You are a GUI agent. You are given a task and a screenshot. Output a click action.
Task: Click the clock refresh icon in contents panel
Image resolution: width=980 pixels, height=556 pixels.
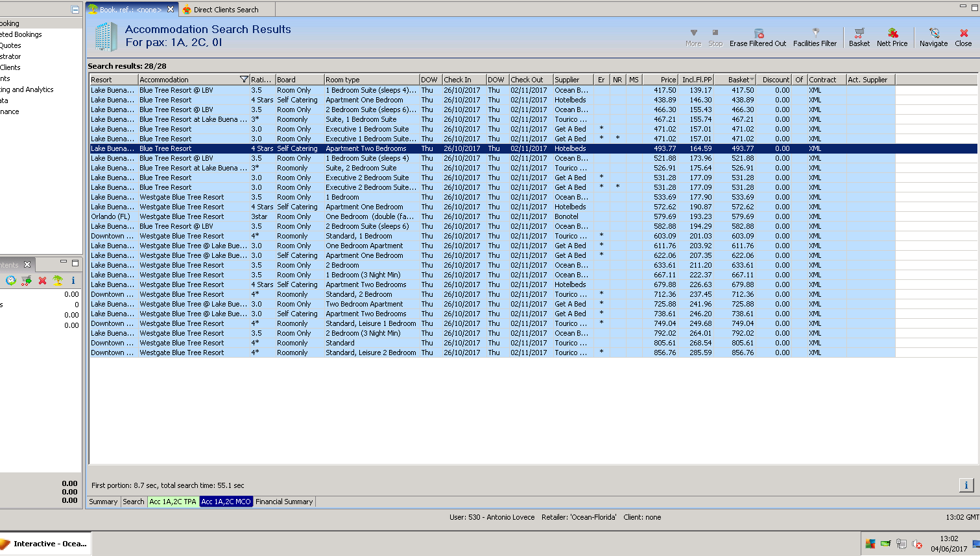click(11, 280)
